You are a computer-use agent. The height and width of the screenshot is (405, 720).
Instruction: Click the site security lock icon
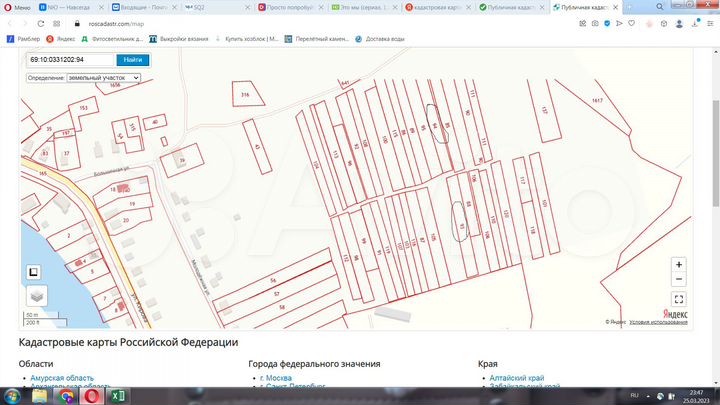[77, 23]
